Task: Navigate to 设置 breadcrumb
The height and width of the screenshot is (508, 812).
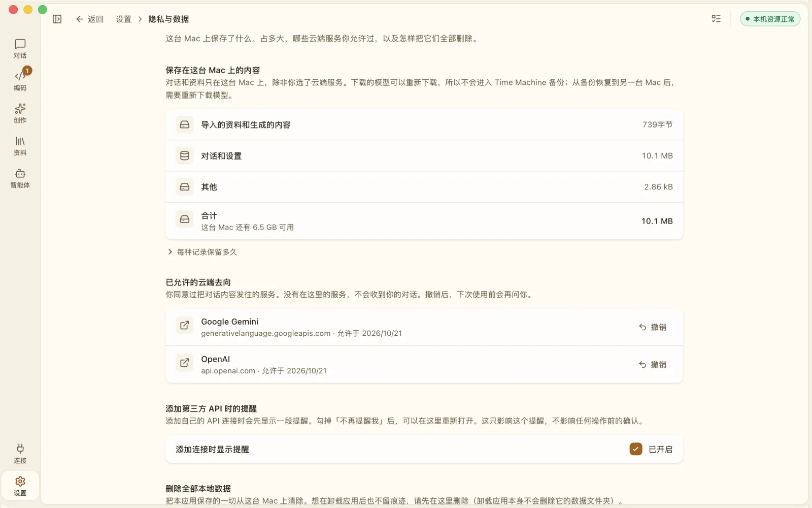Action: click(123, 19)
